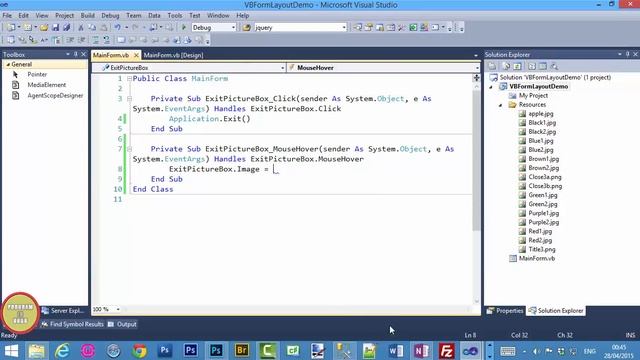Open Microsoft Word from the taskbar

pos(395,351)
